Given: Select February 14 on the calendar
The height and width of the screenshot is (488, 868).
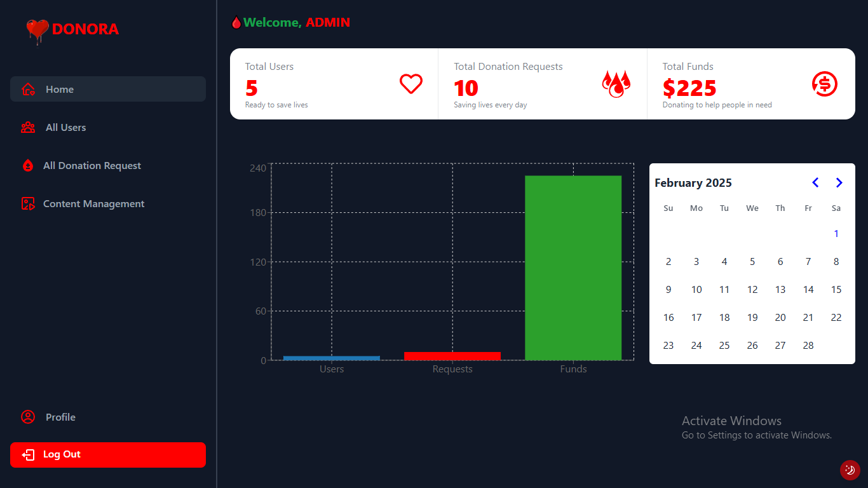Looking at the screenshot, I should click(x=808, y=290).
